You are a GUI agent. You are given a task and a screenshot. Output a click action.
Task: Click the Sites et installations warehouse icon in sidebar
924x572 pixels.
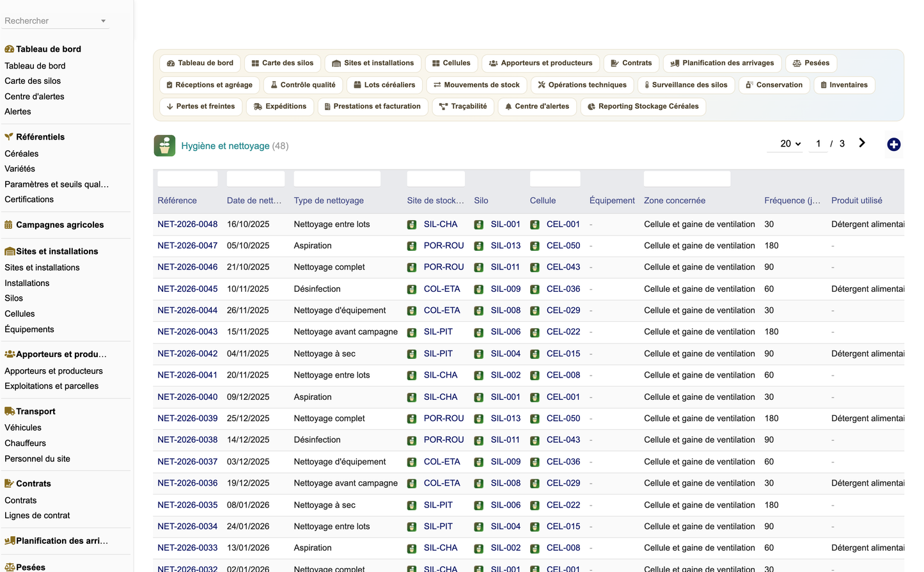click(10, 251)
